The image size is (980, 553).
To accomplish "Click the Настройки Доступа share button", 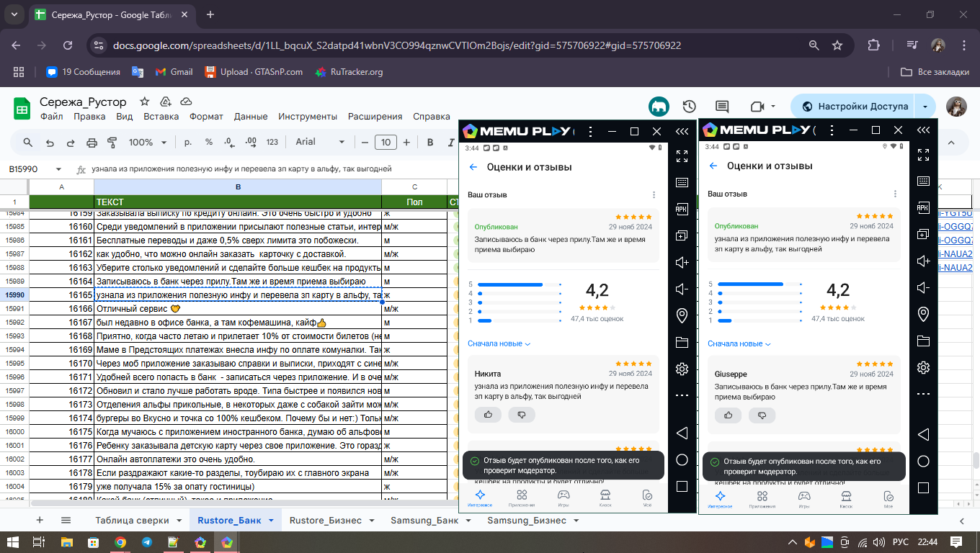I will tap(854, 107).
